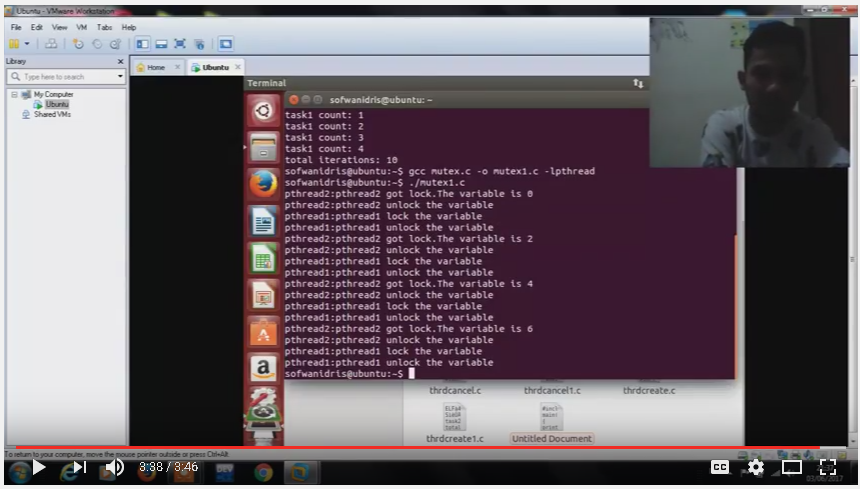Toggle the Library sidebar view icon

143,44
